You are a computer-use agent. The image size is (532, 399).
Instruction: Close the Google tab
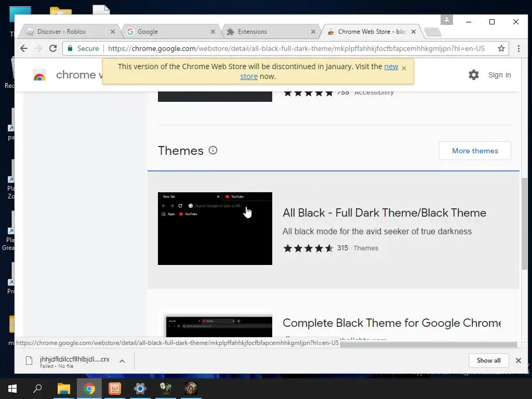pos(212,32)
